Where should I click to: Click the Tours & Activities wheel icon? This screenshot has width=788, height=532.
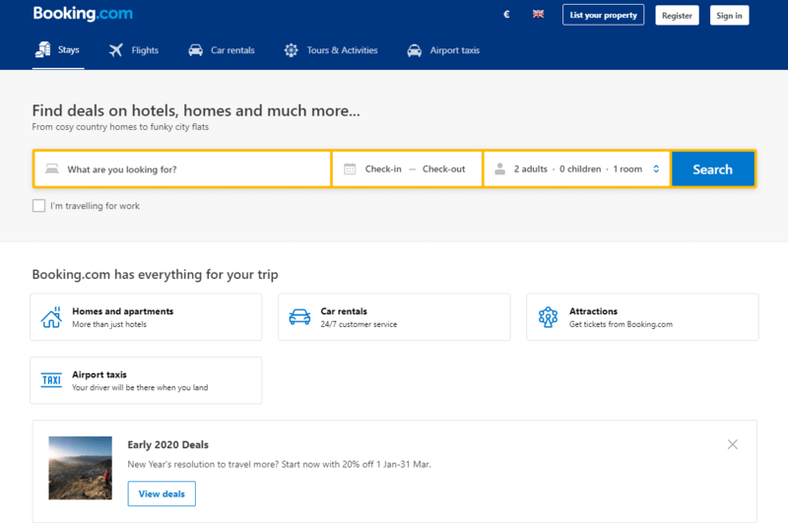point(291,50)
